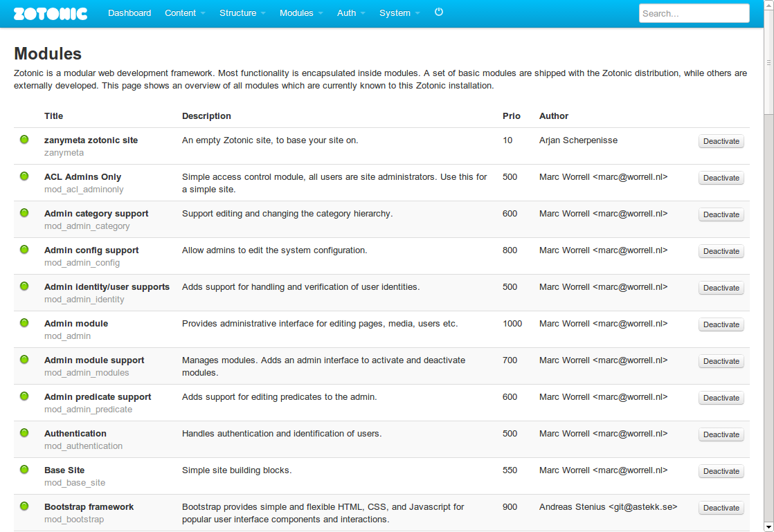Click the Modules page heading
The image size is (774, 532).
point(48,53)
